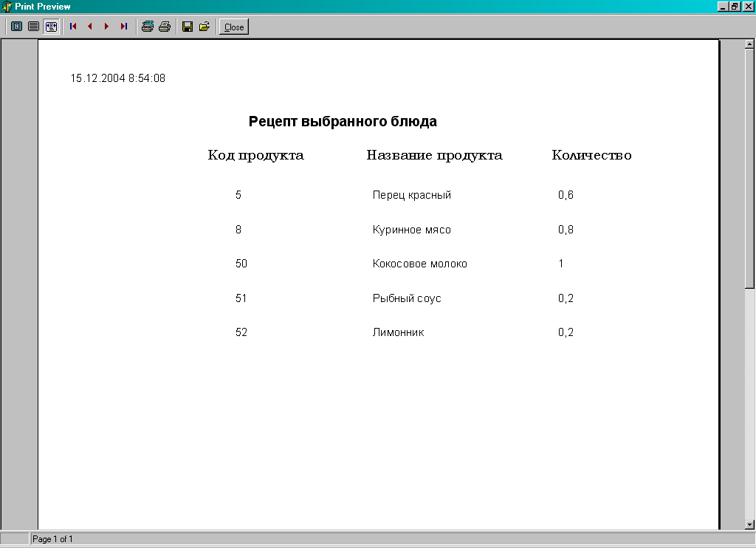Click quantity 0,6 of Перец красный
The width and height of the screenshot is (756, 548).
click(566, 195)
